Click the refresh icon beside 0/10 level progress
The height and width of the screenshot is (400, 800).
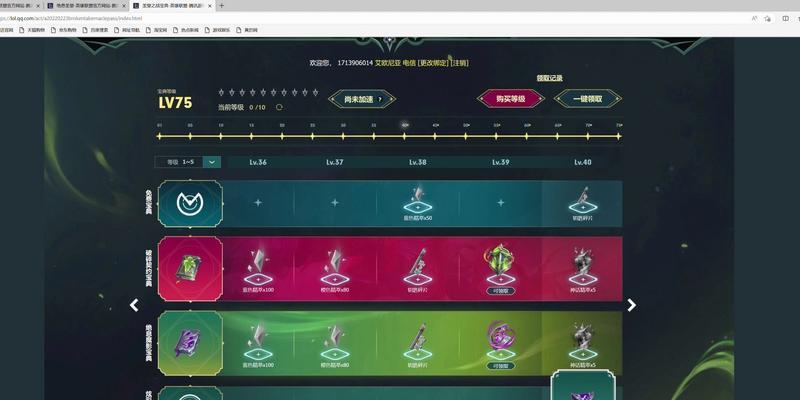tap(279, 107)
